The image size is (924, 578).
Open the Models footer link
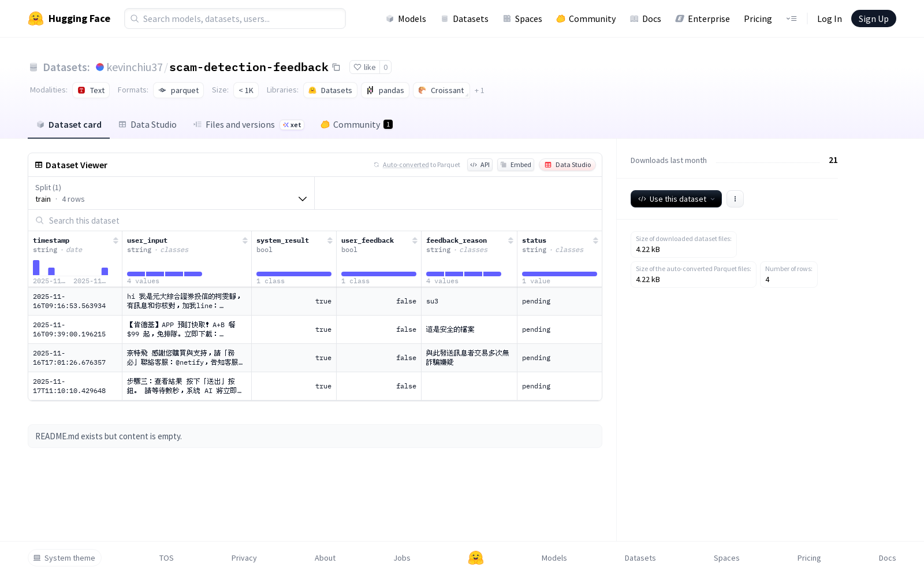point(554,558)
